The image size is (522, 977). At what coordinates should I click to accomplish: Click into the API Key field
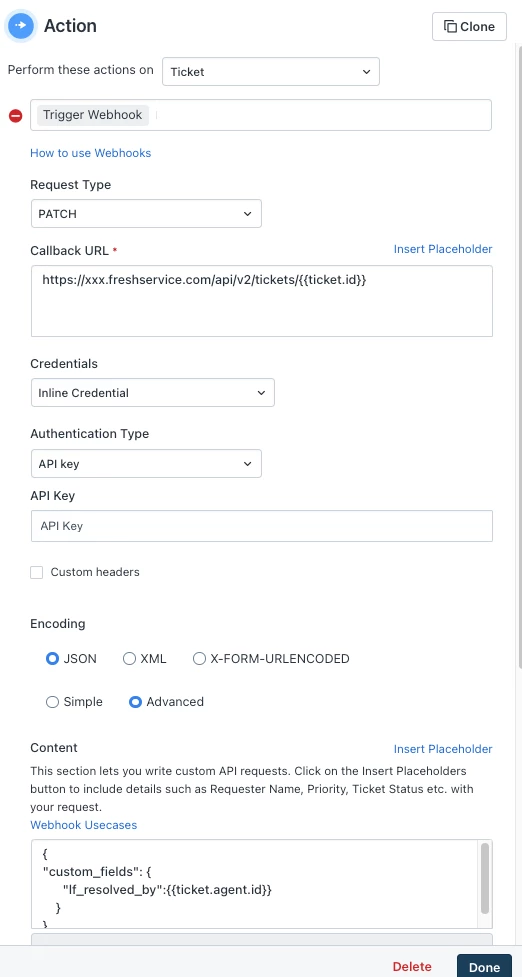(x=262, y=526)
